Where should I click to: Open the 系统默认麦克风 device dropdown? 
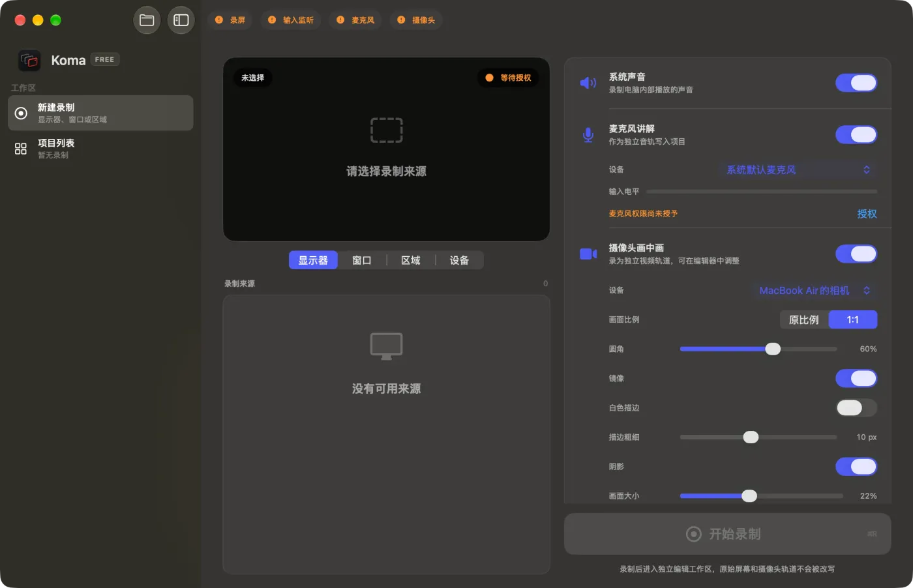(x=797, y=169)
